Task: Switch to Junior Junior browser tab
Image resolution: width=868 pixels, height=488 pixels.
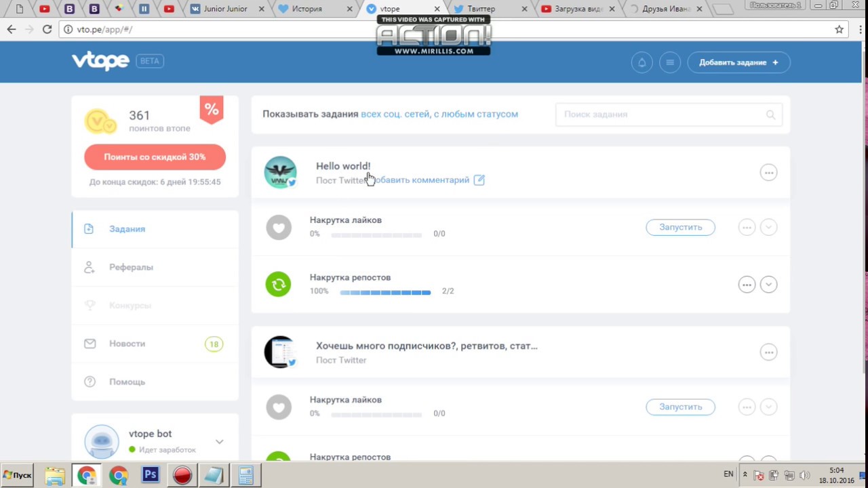Action: point(226,9)
